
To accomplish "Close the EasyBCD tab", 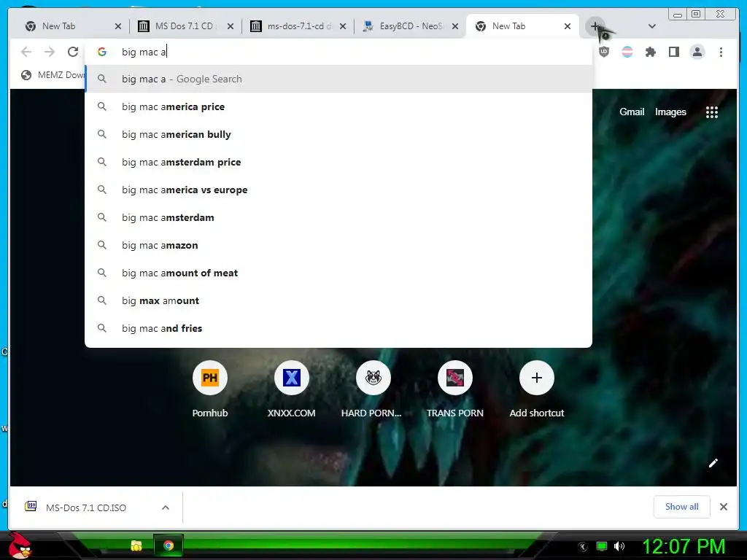I will (455, 26).
